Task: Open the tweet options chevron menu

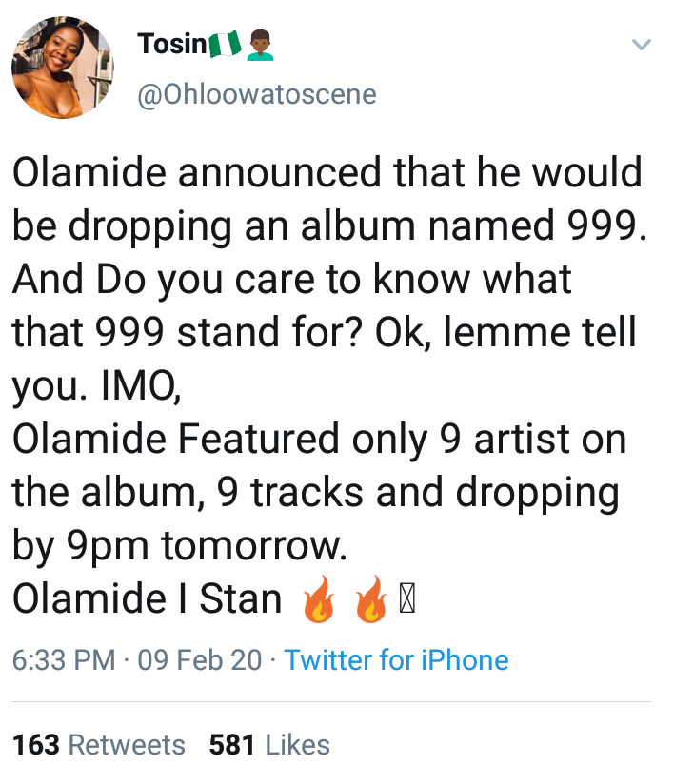Action: 641,45
